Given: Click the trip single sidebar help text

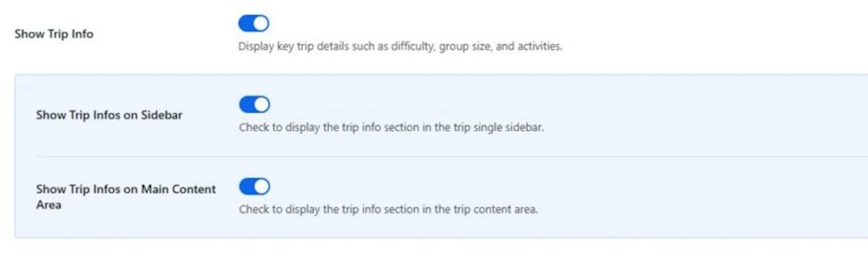Looking at the screenshot, I should coord(392,127).
